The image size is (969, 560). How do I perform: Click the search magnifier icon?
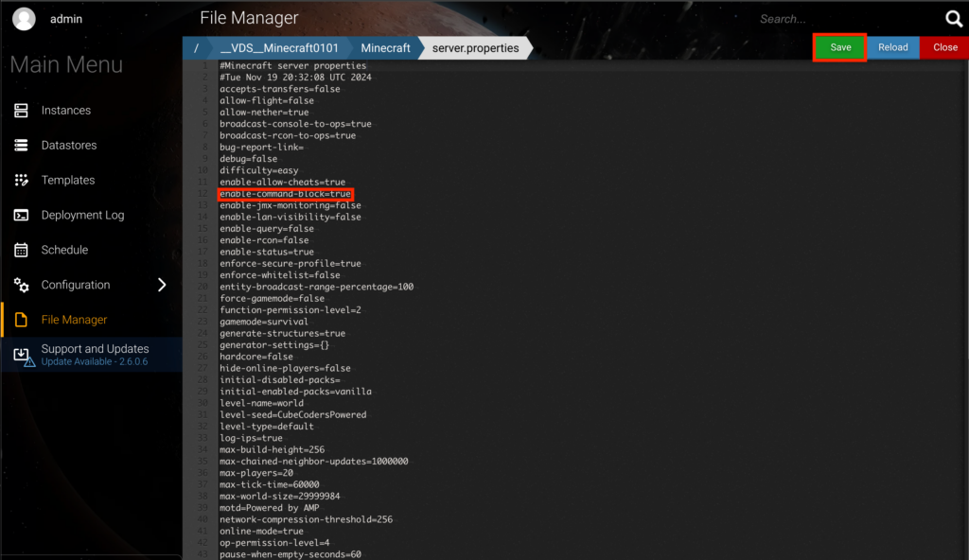point(953,18)
